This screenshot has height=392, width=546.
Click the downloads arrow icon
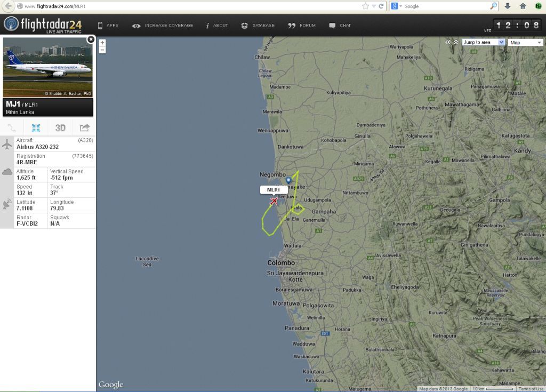click(508, 6)
